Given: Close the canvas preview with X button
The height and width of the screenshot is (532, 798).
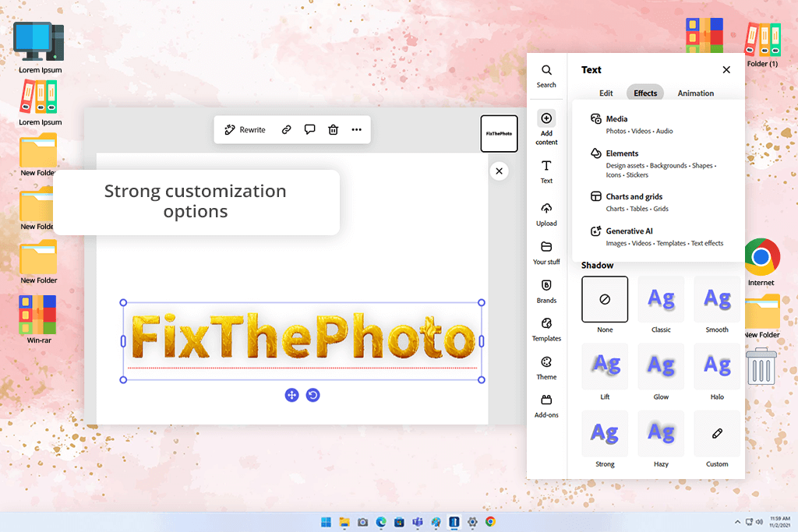Looking at the screenshot, I should coord(500,171).
